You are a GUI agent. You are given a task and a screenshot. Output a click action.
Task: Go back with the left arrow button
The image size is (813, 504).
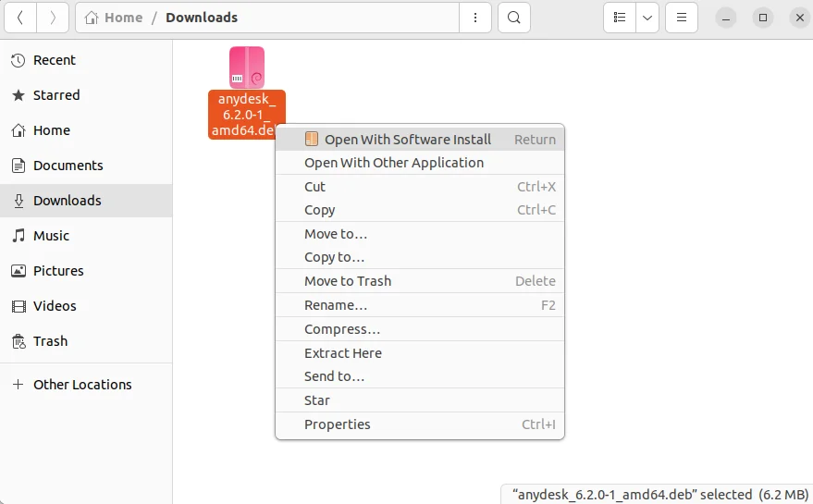[x=20, y=18]
